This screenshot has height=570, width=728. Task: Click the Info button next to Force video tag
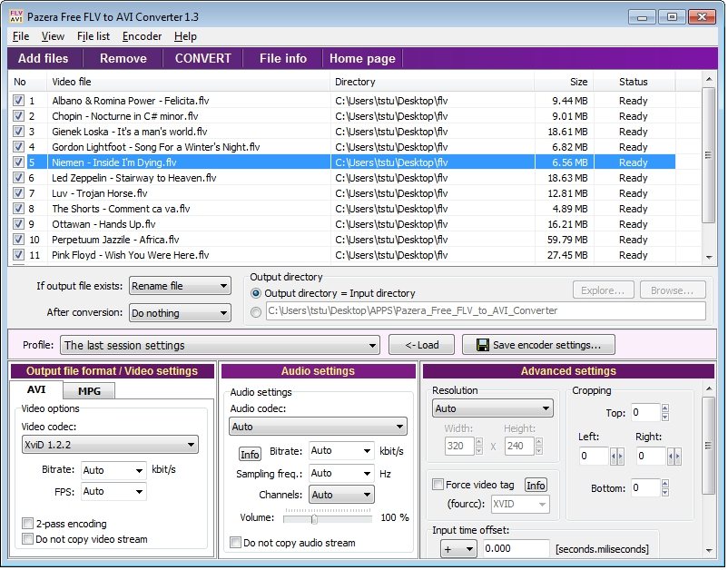pos(536,485)
